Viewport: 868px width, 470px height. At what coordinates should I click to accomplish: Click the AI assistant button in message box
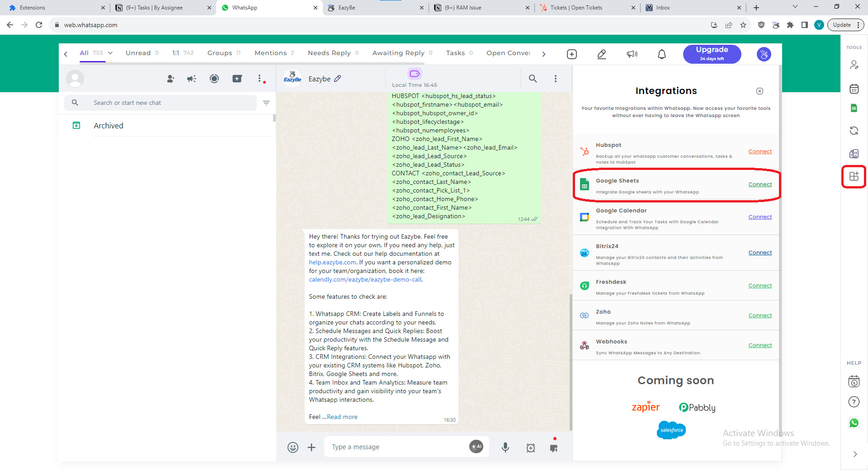click(476, 446)
